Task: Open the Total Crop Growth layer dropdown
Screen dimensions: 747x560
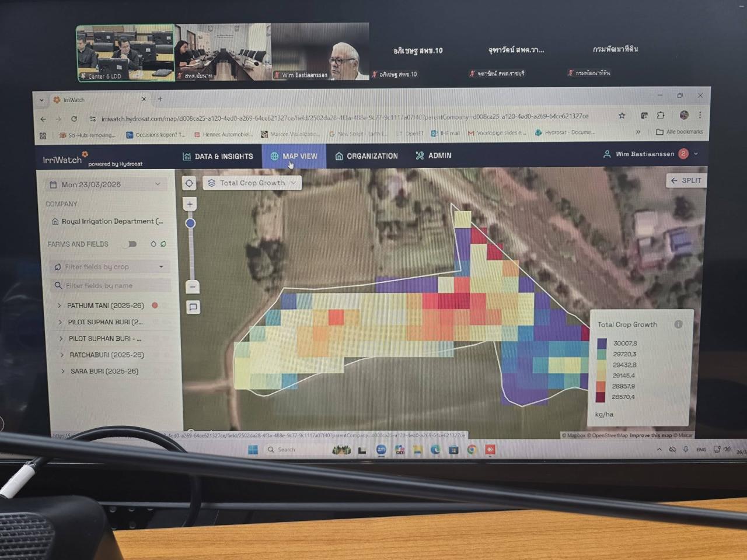Action: pos(252,183)
